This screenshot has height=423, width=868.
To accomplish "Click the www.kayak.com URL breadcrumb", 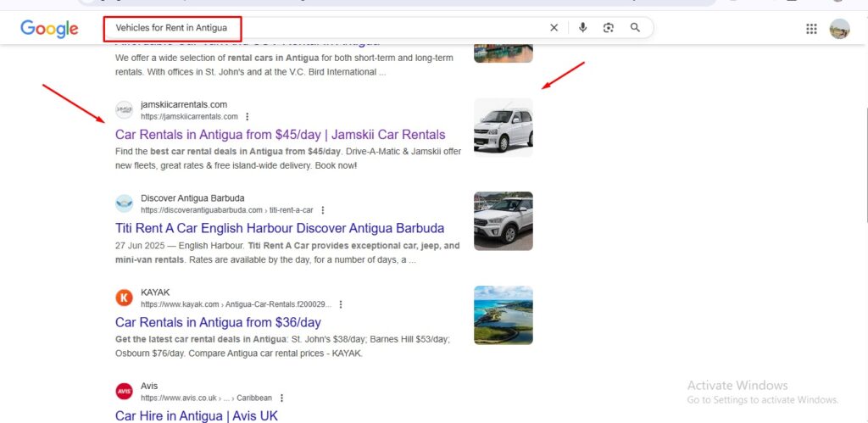I will (236, 304).
